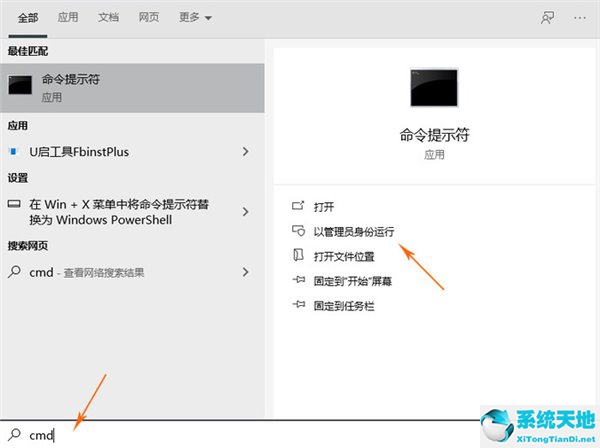Click 命令提示符 title in preview pane
The height and width of the screenshot is (448, 600).
[x=434, y=135]
